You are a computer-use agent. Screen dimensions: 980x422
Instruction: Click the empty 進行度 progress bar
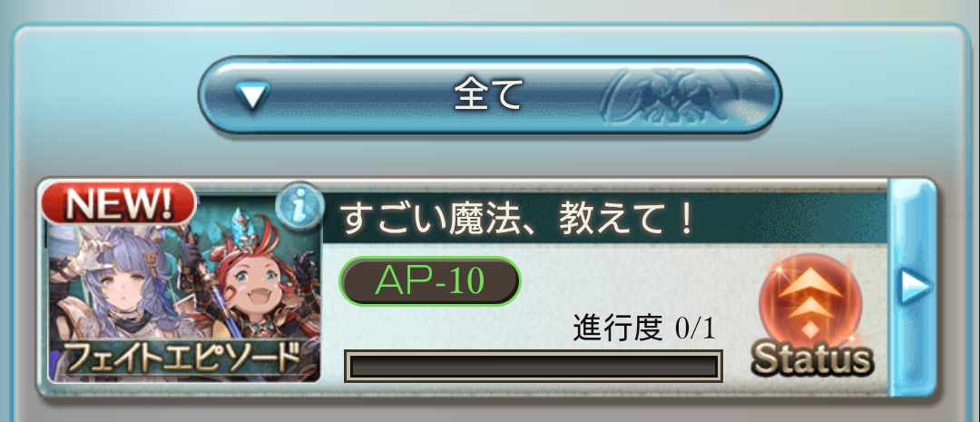point(534,366)
